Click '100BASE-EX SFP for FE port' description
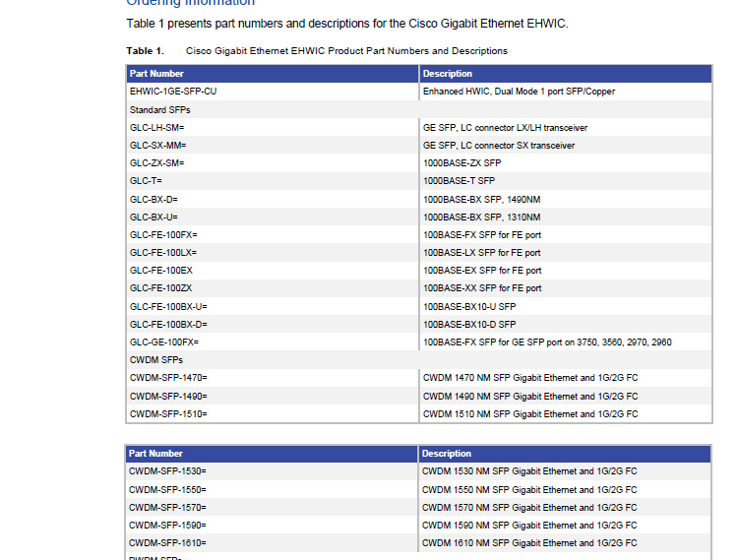This screenshot has width=738, height=560. click(482, 271)
